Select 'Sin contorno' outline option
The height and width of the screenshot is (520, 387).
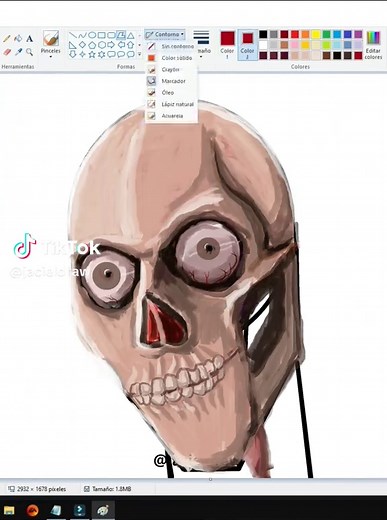point(171,46)
